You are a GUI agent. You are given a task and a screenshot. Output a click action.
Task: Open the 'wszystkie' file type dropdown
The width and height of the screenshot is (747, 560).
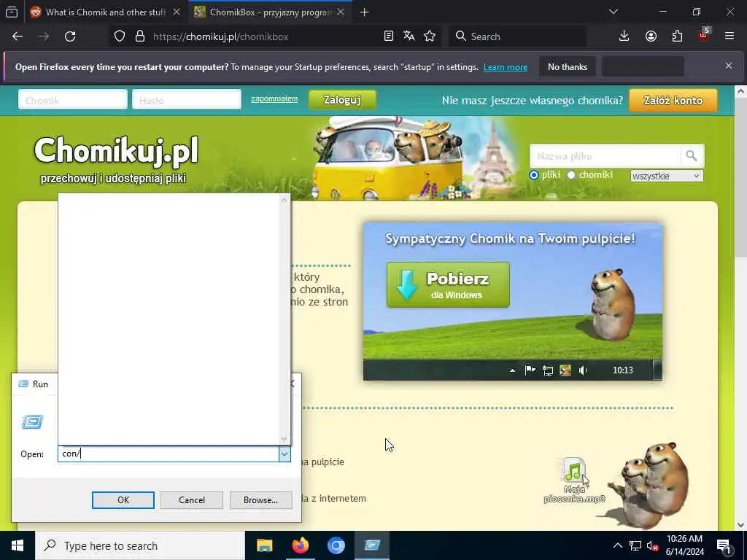pyautogui.click(x=667, y=176)
